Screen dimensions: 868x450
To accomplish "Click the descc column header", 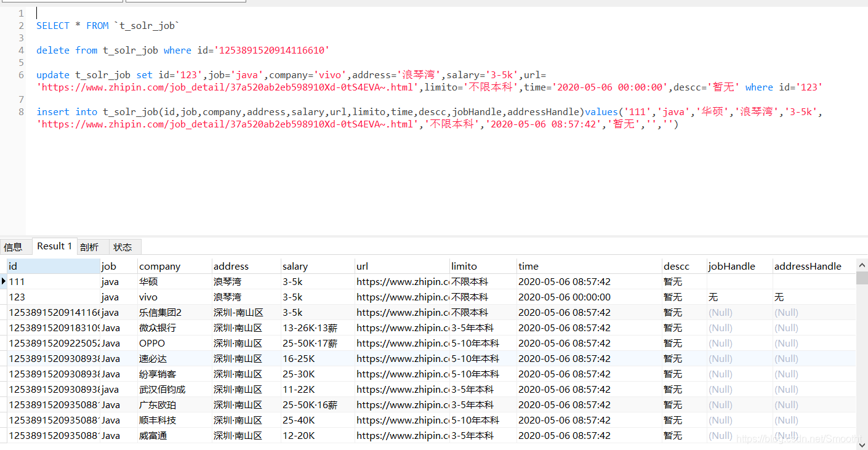I will tap(684, 266).
